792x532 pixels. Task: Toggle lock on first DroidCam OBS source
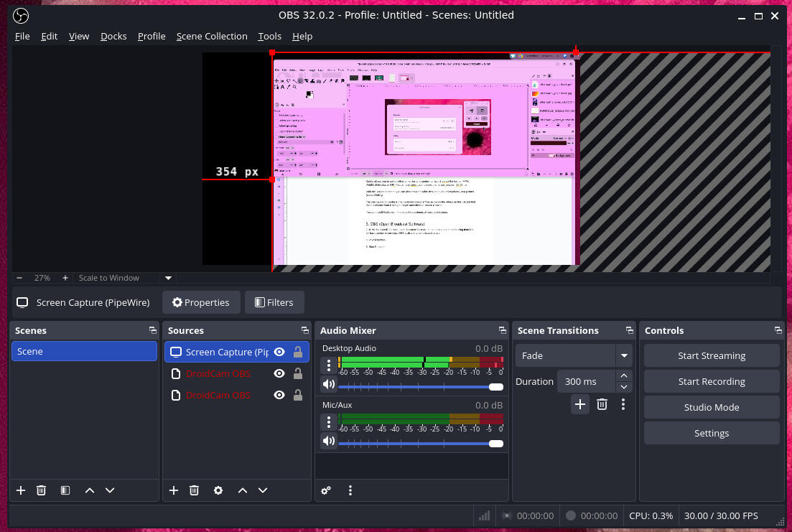(x=297, y=373)
